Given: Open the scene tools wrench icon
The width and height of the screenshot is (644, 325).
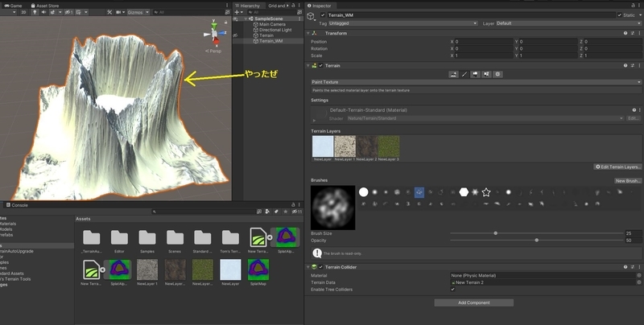Looking at the screenshot, I should 109,12.
